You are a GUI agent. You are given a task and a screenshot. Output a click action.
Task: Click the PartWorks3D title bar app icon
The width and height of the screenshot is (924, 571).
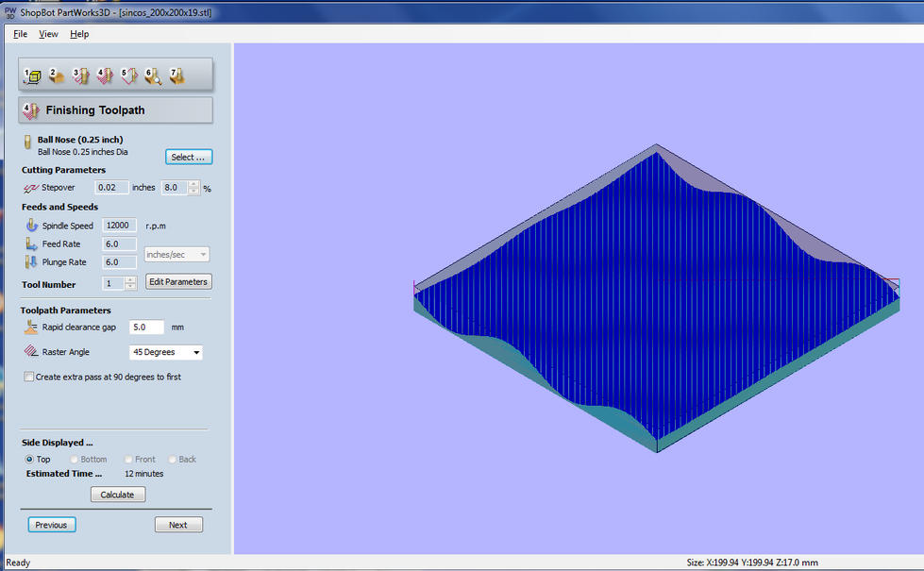(10, 12)
